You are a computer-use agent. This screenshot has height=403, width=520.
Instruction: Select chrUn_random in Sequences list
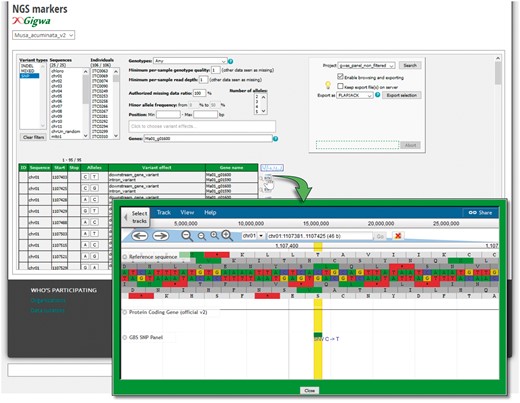click(x=65, y=131)
